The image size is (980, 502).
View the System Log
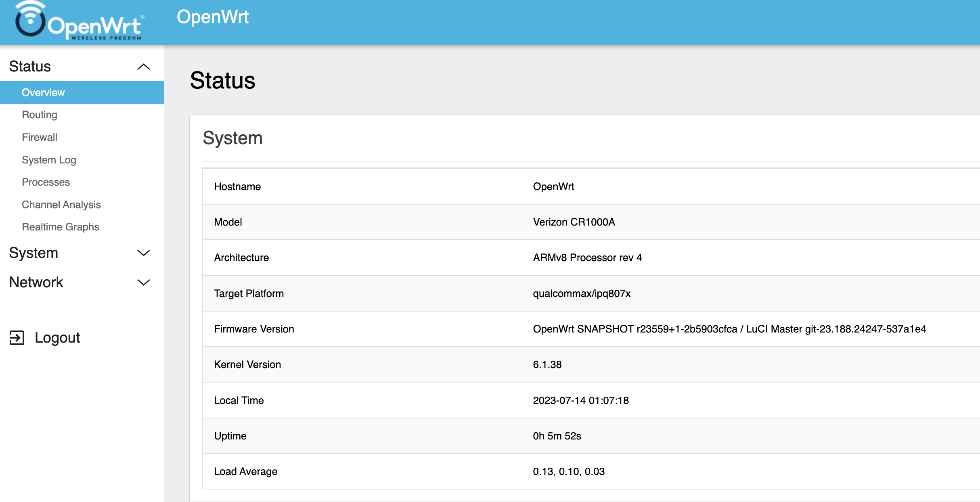click(49, 160)
